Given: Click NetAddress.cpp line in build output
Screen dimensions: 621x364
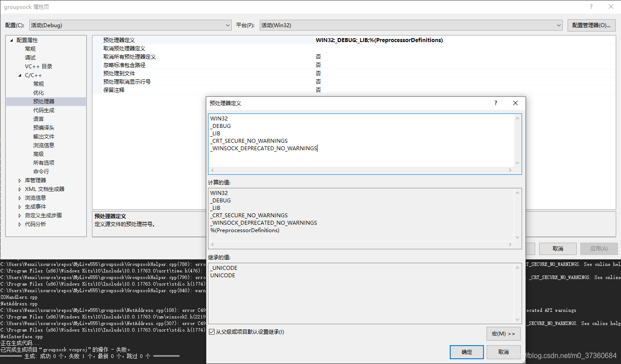Looking at the screenshot, I should [19, 304].
